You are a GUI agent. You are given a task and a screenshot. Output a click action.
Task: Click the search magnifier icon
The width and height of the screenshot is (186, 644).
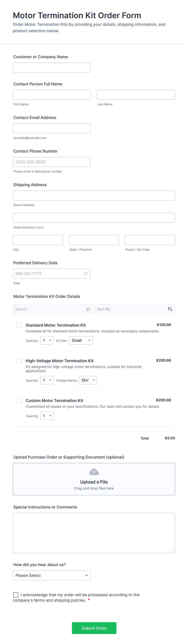(88, 309)
